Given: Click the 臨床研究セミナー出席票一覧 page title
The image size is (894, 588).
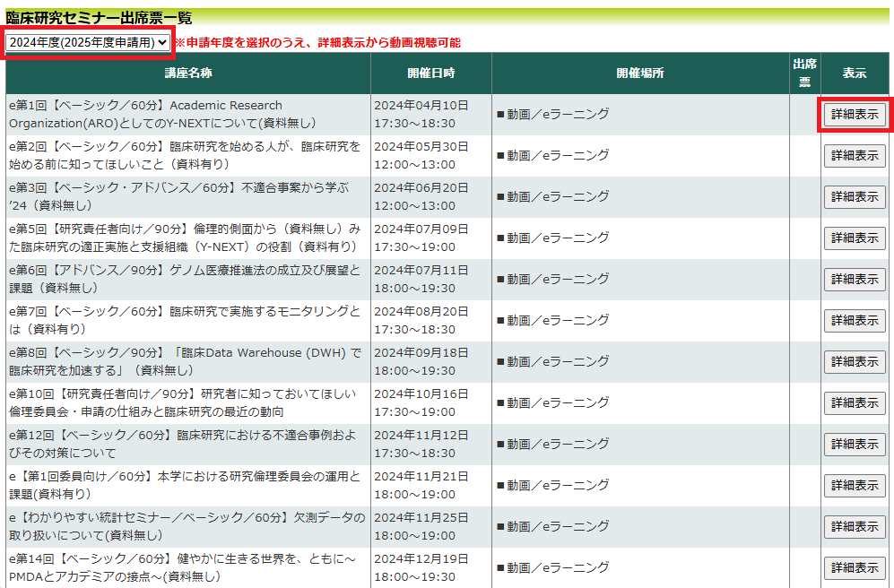Looking at the screenshot, I should tap(99, 18).
